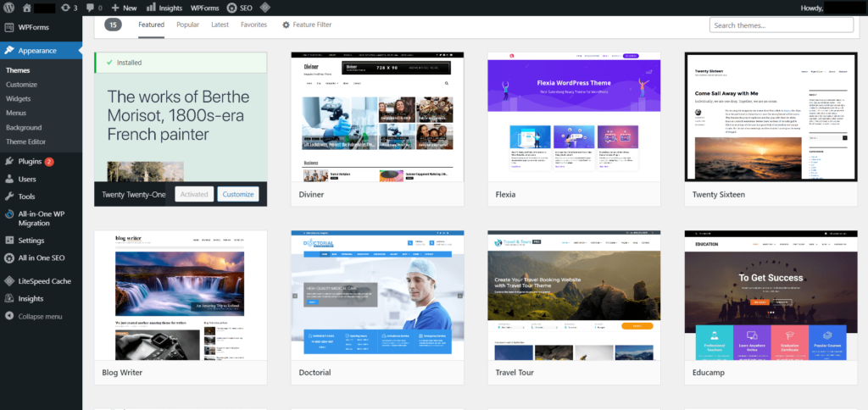Open the Twenty Twenty-One theme preview
The image size is (868, 410).
click(181, 127)
